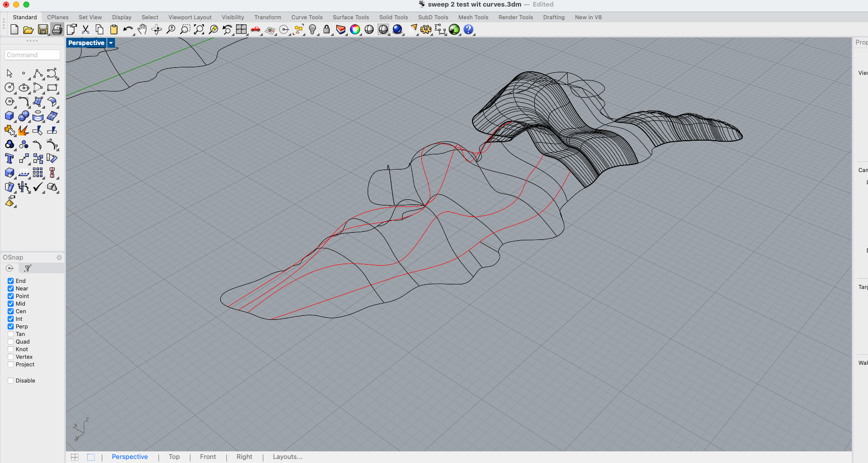Switch to the Front viewport tab
The height and width of the screenshot is (463, 868).
[x=208, y=457]
